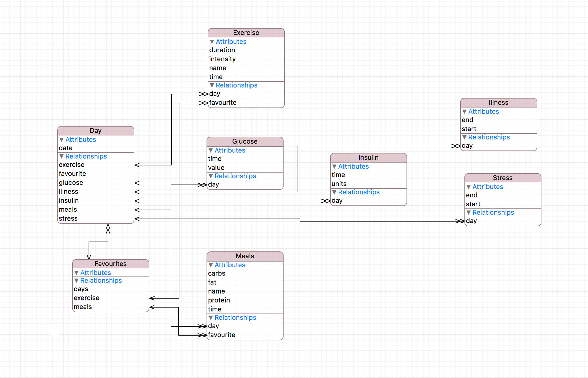The image size is (588, 378).
Task: Select the units attribute in Insulin
Action: tap(339, 184)
